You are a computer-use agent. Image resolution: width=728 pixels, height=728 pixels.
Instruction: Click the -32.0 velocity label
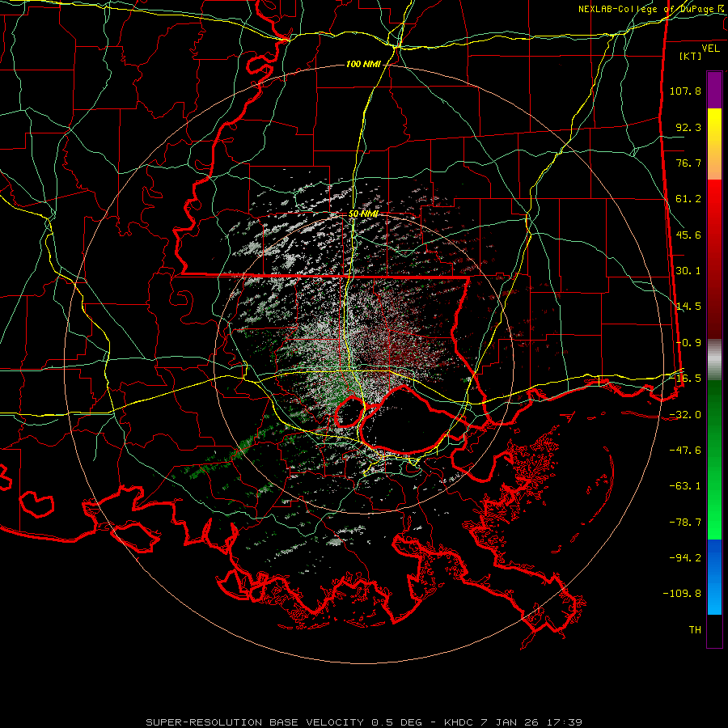point(685,415)
